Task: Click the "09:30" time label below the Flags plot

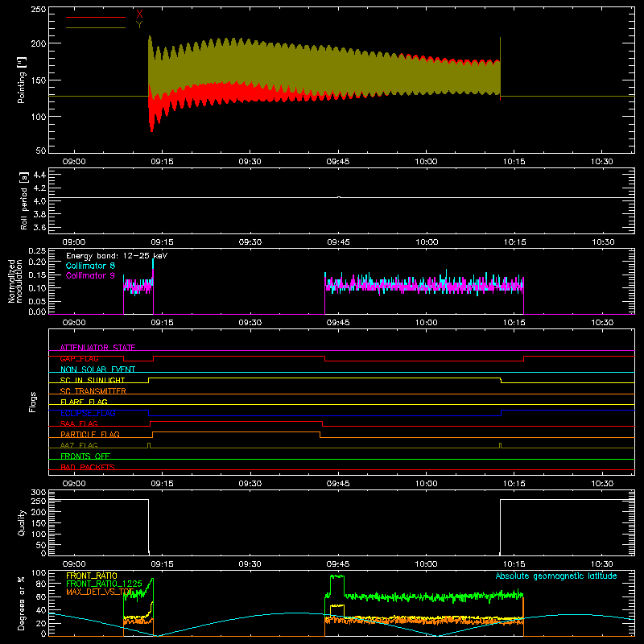Action: point(250,484)
